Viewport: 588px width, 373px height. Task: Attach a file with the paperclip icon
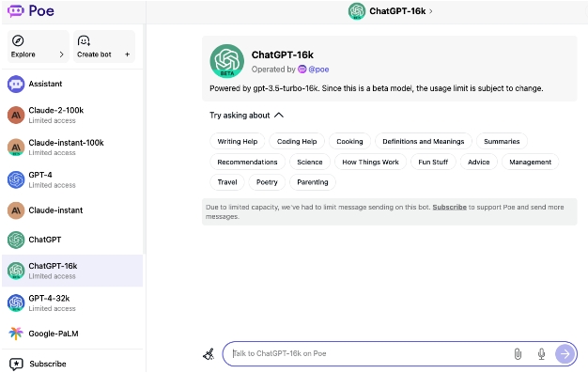point(518,354)
